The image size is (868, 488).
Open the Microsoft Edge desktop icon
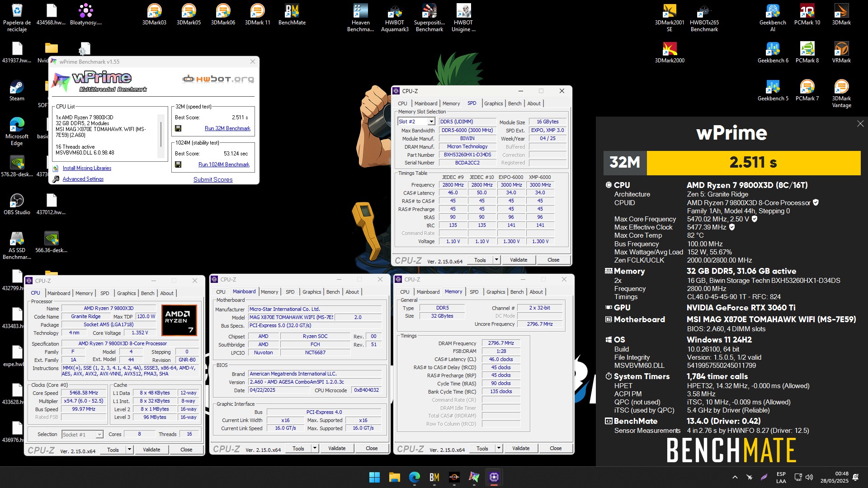(x=17, y=131)
